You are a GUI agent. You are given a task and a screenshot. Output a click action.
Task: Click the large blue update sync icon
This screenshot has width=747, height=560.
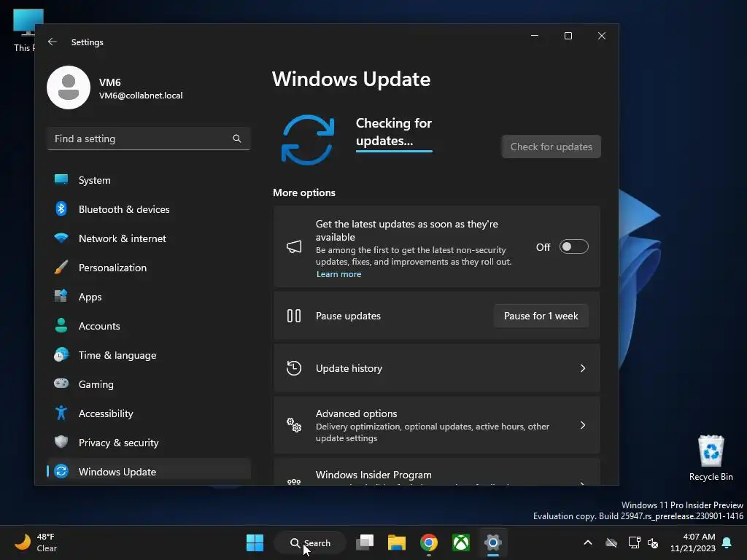308,140
